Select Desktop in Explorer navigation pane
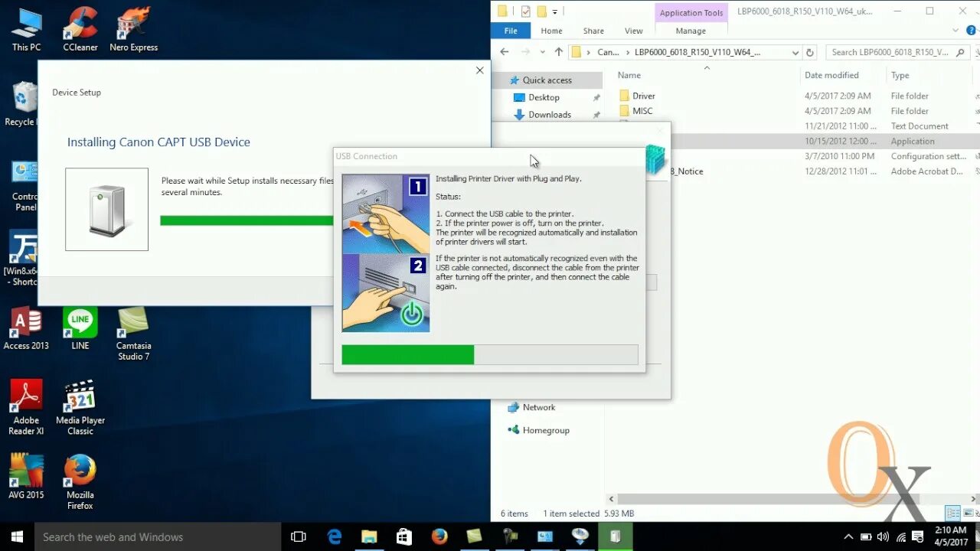This screenshot has width=980, height=551. 544,97
